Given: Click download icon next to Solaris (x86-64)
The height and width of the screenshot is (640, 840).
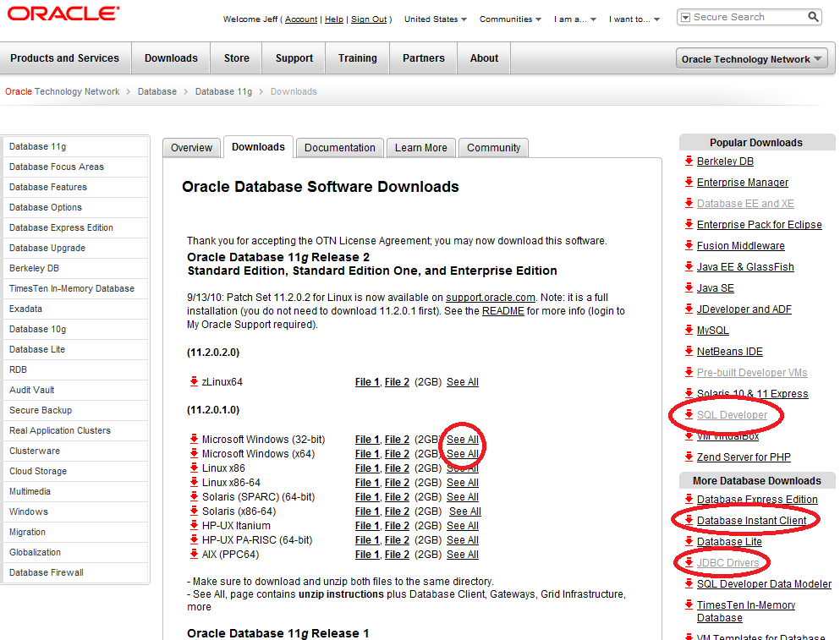Looking at the screenshot, I should tap(194, 511).
